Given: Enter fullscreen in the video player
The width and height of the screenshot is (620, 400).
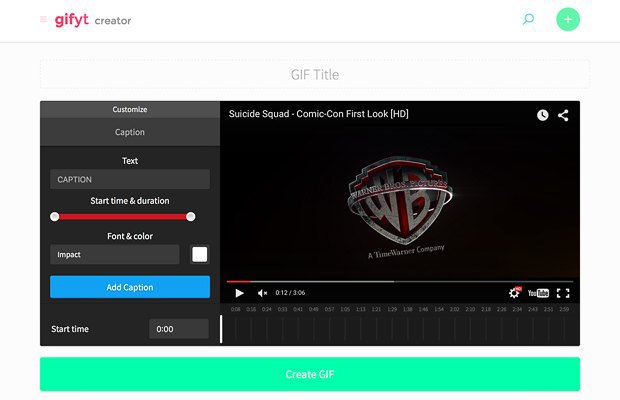Looking at the screenshot, I should tap(563, 293).
